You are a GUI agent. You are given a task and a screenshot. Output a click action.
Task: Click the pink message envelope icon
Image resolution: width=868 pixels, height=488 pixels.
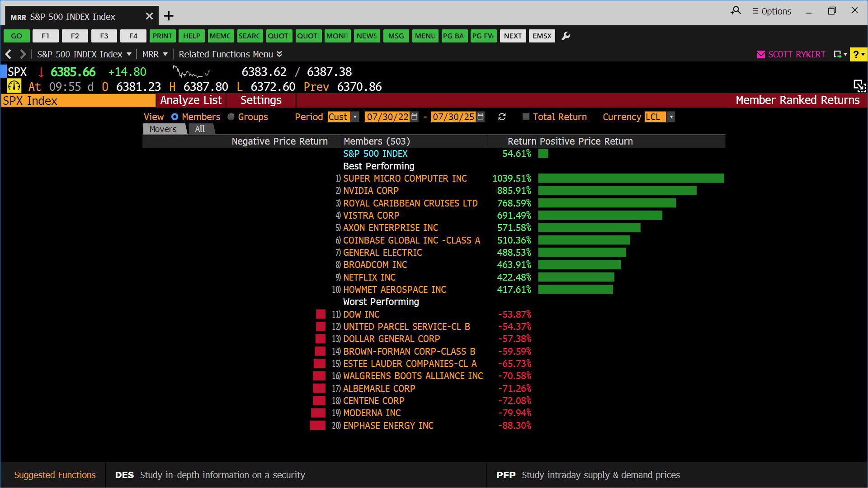(x=761, y=55)
